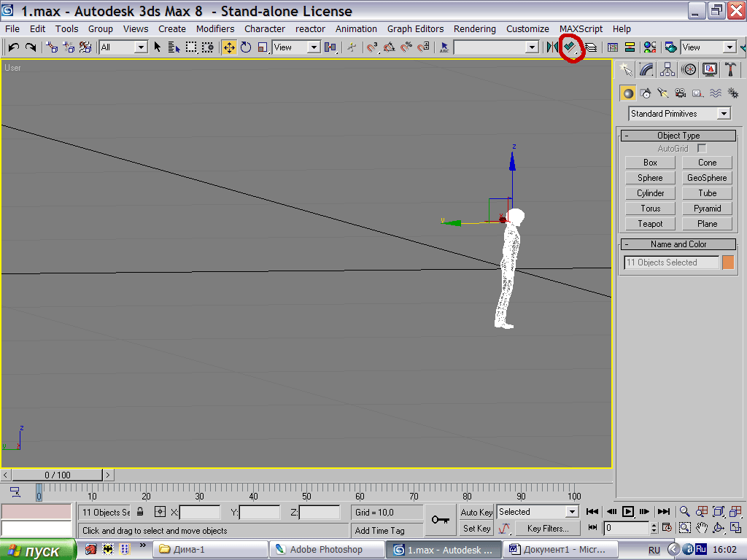747x560 pixels.
Task: Switch to the Display panel tab
Action: [x=709, y=70]
